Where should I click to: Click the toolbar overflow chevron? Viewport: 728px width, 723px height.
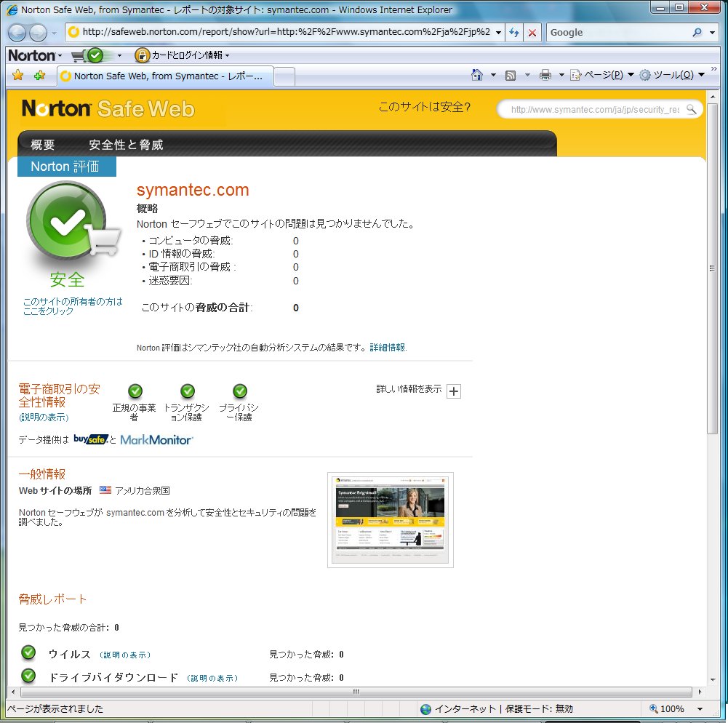pyautogui.click(x=713, y=69)
